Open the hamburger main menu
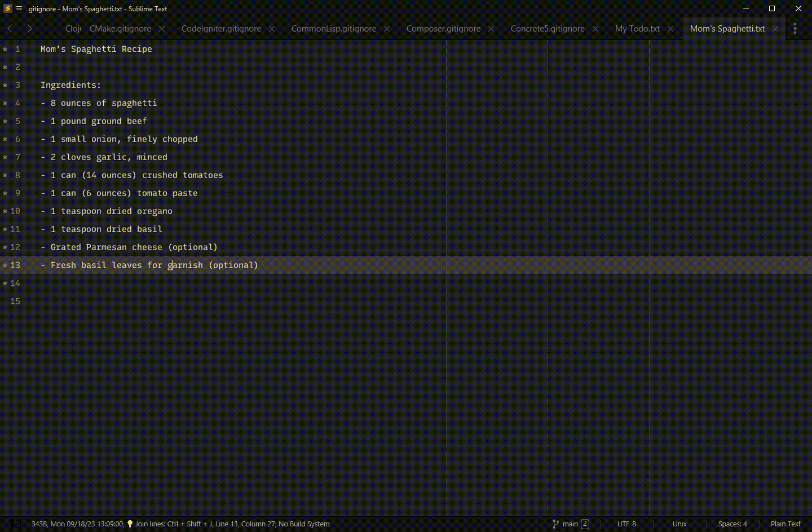This screenshot has width=812, height=532. [19, 8]
